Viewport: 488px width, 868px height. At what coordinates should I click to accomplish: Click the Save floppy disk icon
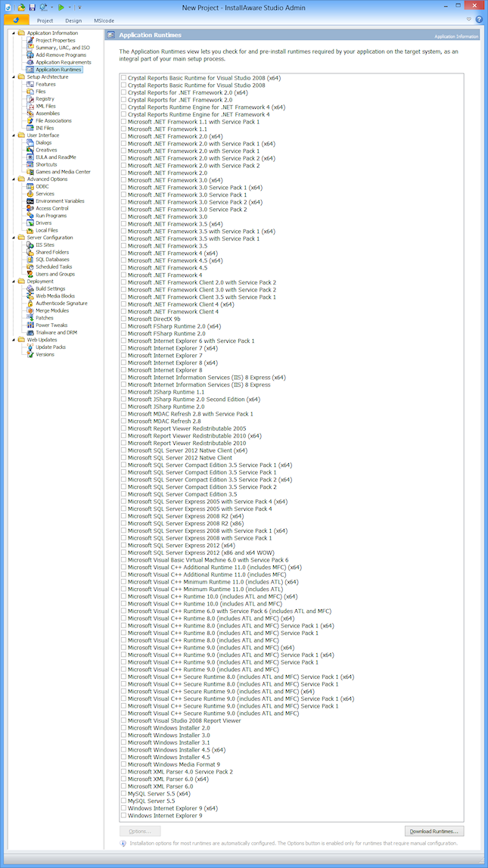tap(32, 8)
